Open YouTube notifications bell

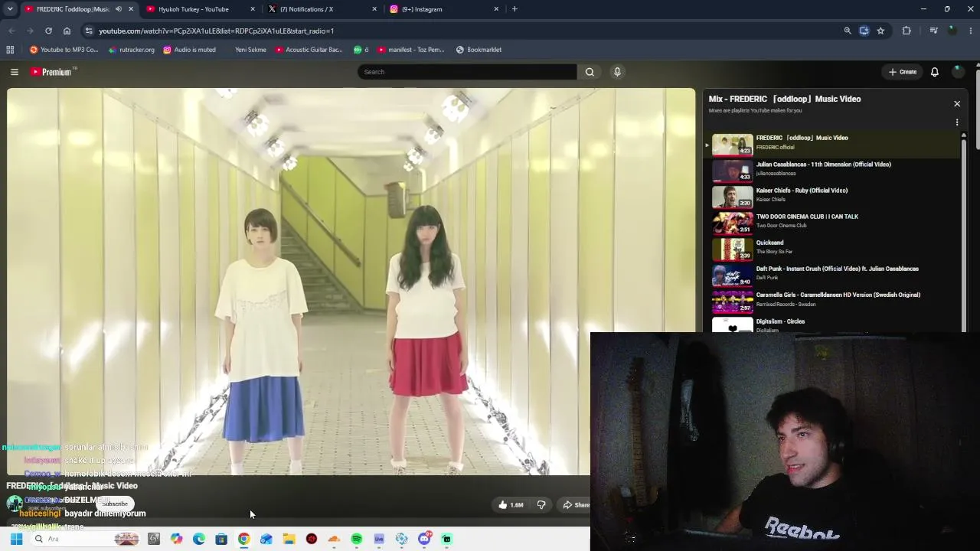(x=935, y=72)
